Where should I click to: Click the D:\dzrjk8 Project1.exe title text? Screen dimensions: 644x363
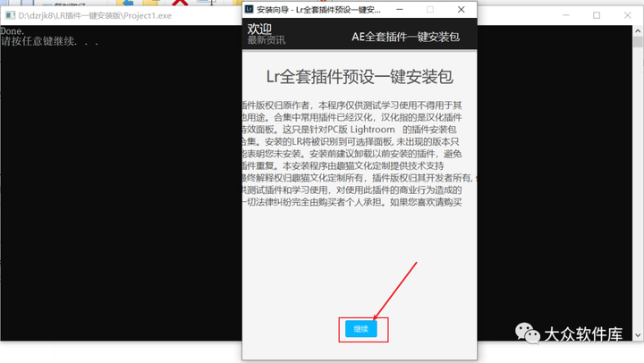(x=95, y=15)
